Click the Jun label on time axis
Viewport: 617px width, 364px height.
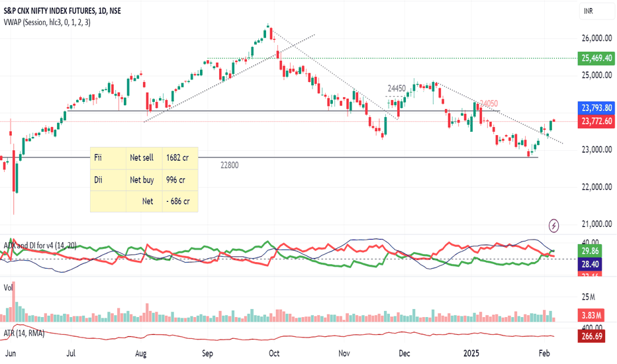tap(11, 353)
